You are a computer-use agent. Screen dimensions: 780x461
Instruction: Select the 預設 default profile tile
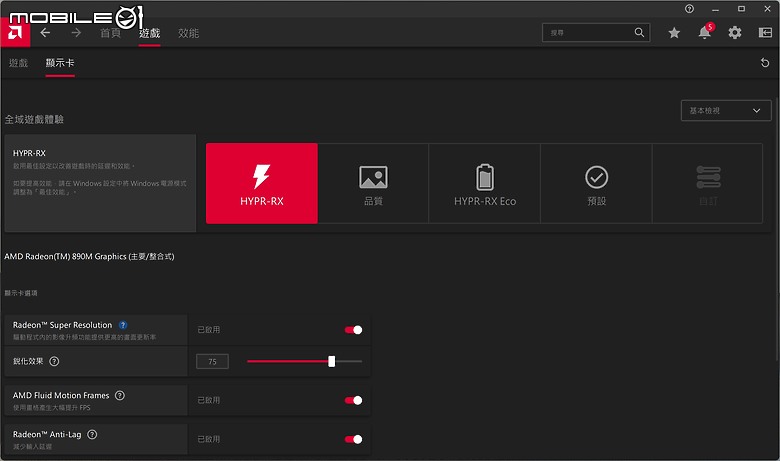coord(596,183)
